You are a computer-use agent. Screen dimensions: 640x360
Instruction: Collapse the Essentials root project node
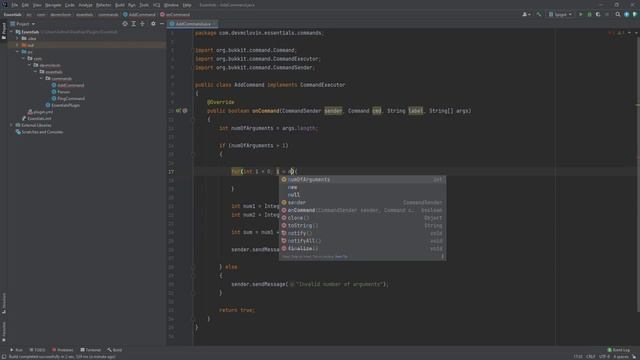(x=11, y=32)
